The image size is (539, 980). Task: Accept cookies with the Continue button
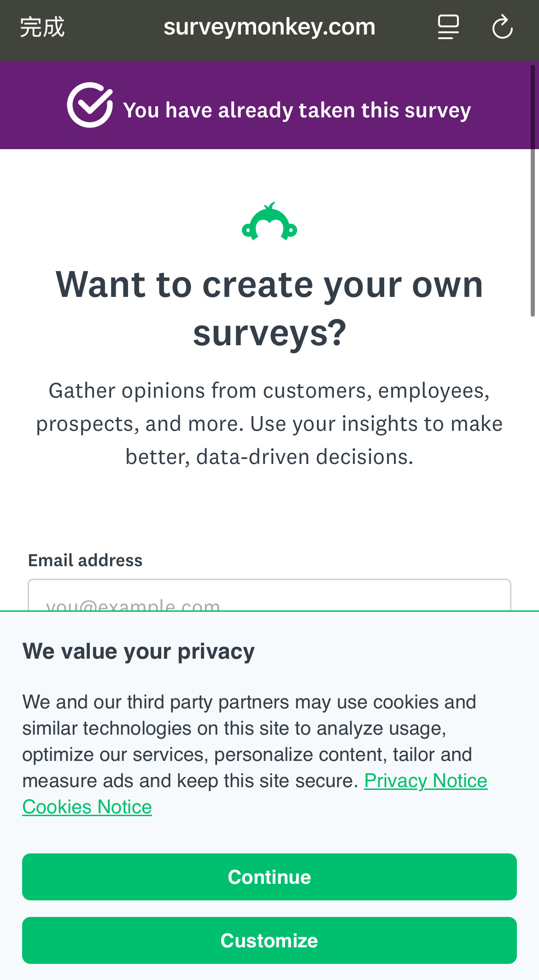269,877
